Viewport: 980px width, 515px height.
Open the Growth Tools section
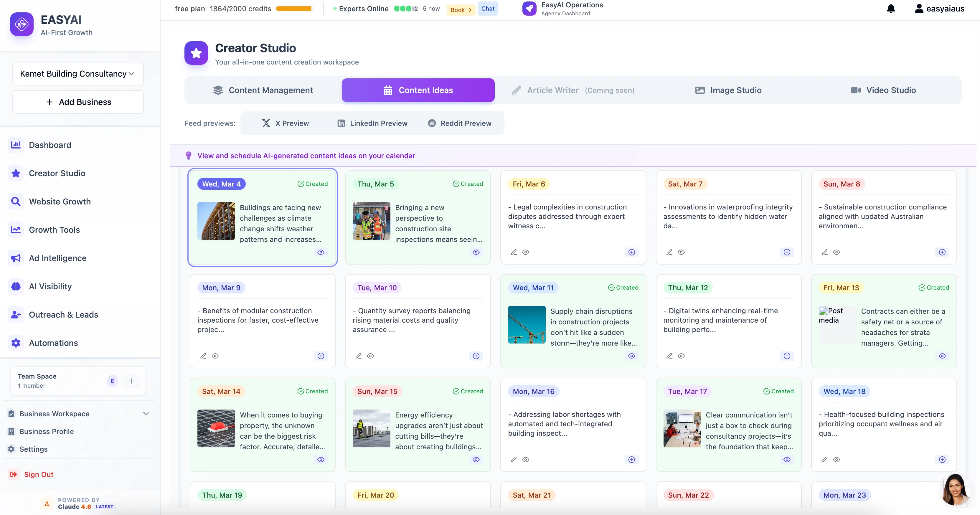coord(55,229)
